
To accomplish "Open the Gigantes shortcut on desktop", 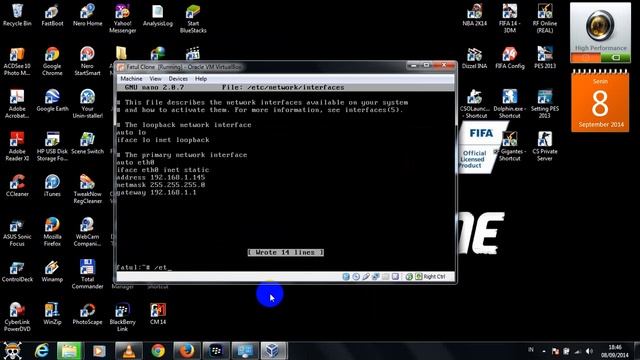I will pos(510,146).
